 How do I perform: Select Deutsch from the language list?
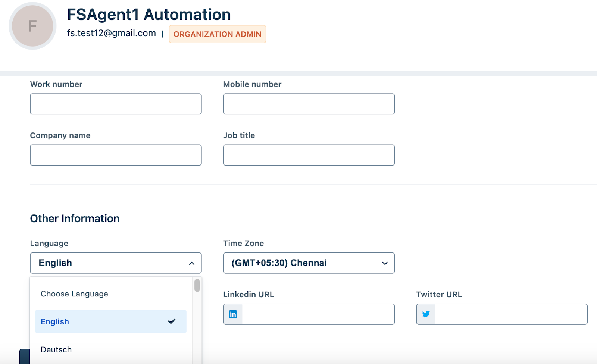coord(56,349)
